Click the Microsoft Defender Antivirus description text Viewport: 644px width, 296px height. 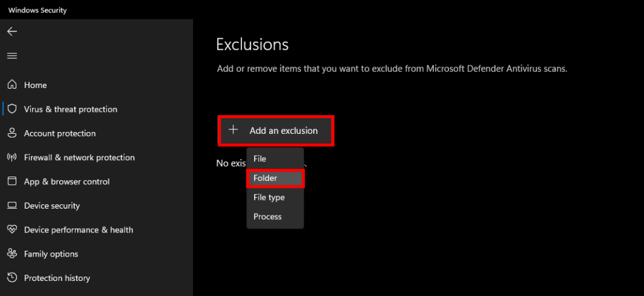[392, 69]
